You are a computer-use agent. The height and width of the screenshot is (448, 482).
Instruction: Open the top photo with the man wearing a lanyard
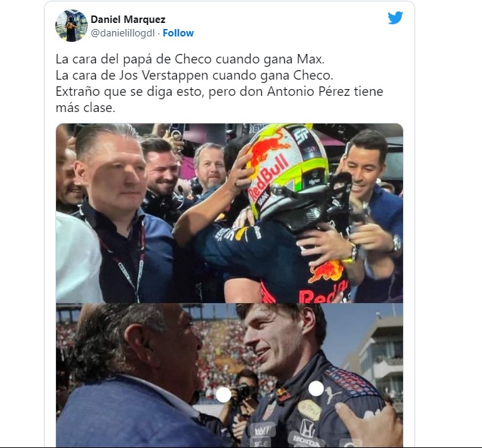click(x=230, y=213)
